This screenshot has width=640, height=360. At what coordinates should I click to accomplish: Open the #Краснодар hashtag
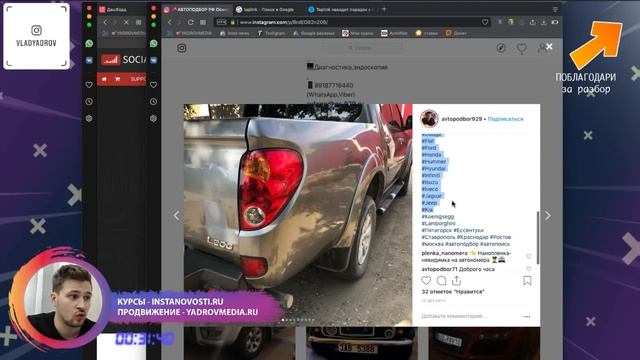click(x=473, y=237)
